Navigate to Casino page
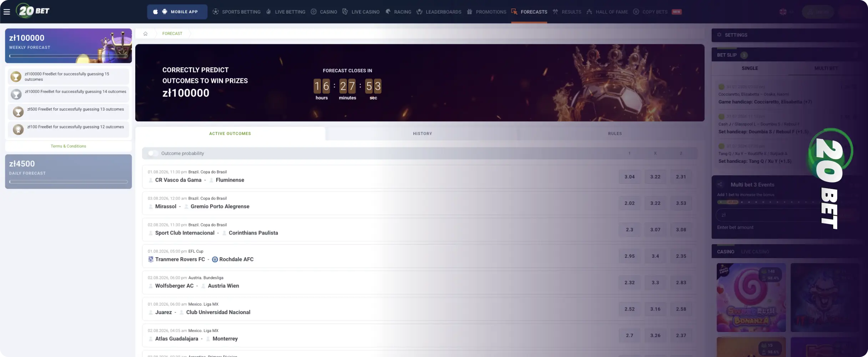This screenshot has height=357, width=868. point(324,12)
